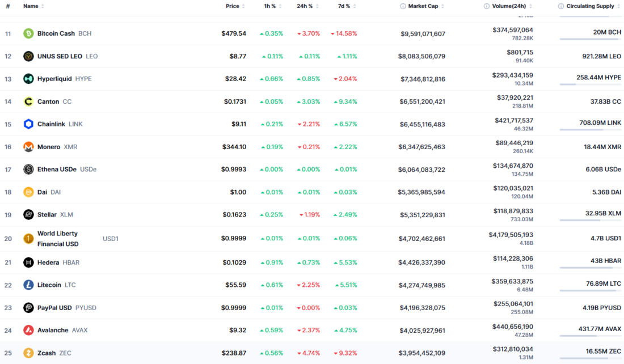The height and width of the screenshot is (364, 624).
Task: Open the Chainlink LINK coin page
Action: [60, 124]
